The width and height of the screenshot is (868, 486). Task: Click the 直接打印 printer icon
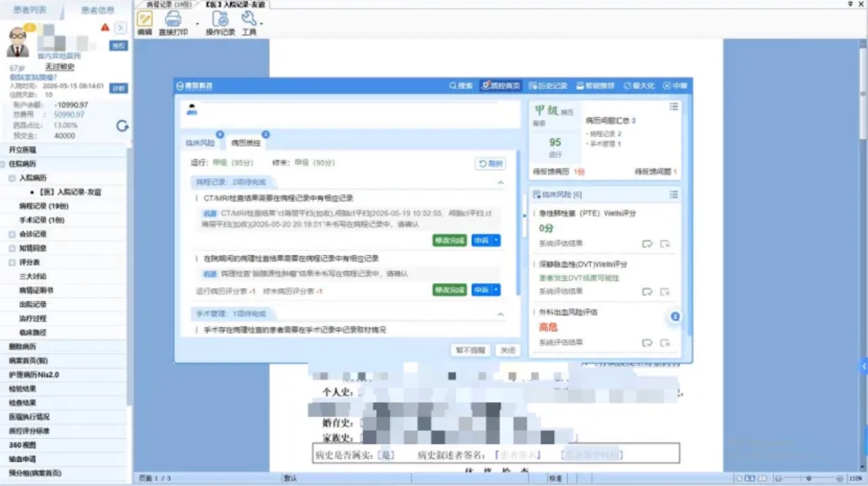(x=173, y=18)
